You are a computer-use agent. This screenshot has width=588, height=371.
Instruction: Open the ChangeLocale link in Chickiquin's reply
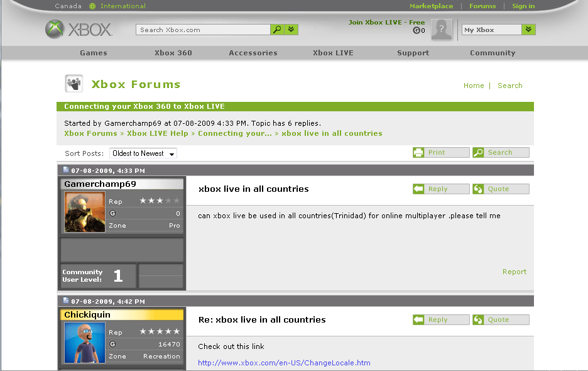[284, 362]
